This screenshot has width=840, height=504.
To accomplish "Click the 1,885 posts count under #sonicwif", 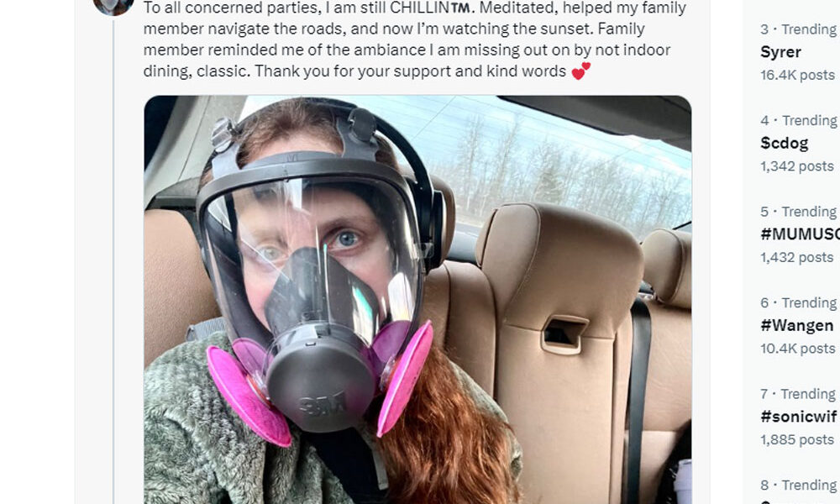I will point(796,439).
